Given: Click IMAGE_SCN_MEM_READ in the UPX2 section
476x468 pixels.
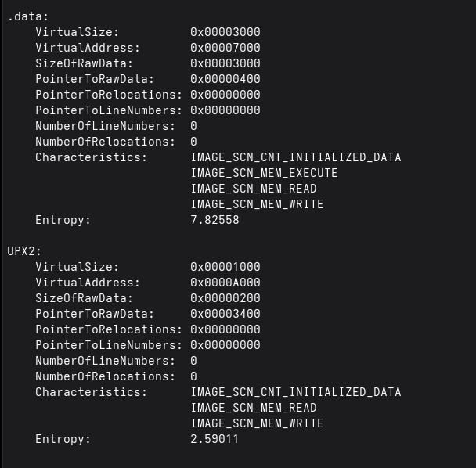Looking at the screenshot, I should point(254,408).
